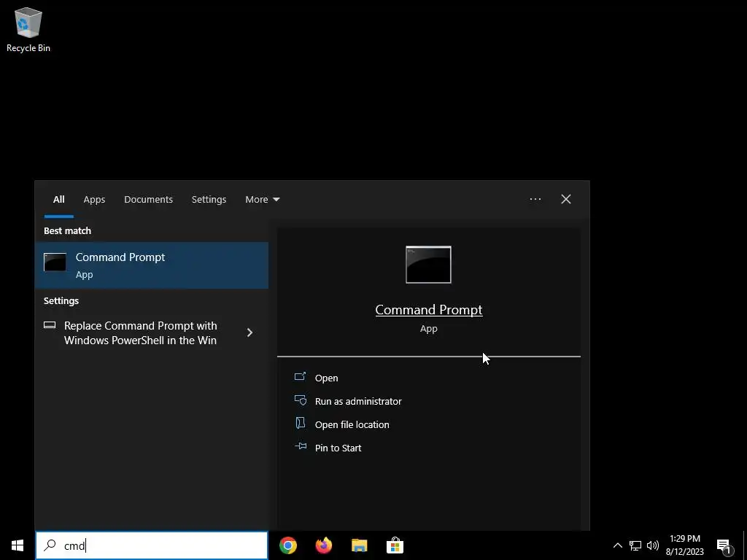
Task: Open Replace Command Prompt with PowerShell setting
Action: click(141, 332)
